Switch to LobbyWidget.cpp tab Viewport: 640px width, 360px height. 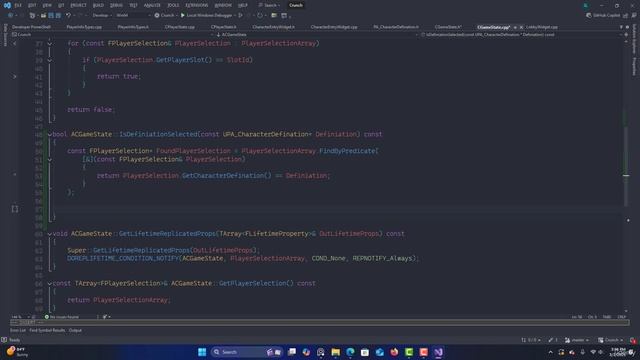click(x=542, y=27)
